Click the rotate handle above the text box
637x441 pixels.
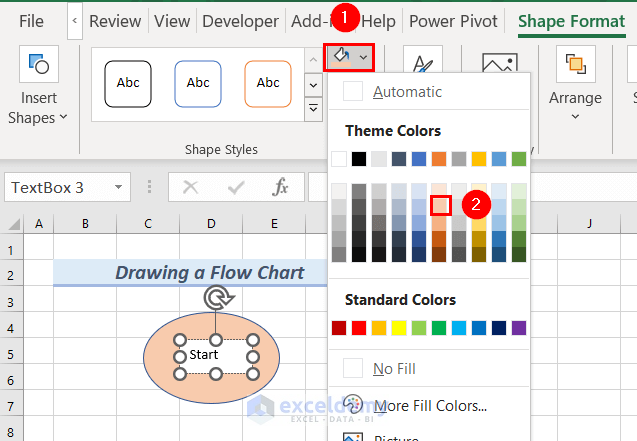coord(215,297)
